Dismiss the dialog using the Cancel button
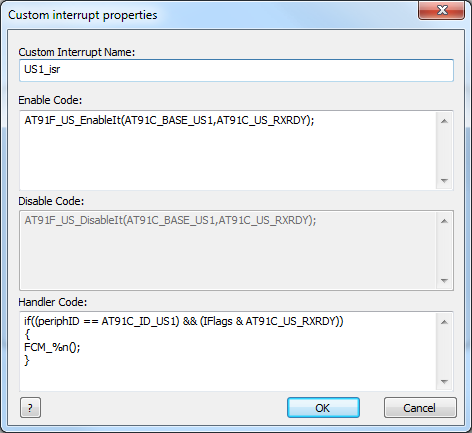This screenshot has width=472, height=433. (420, 407)
